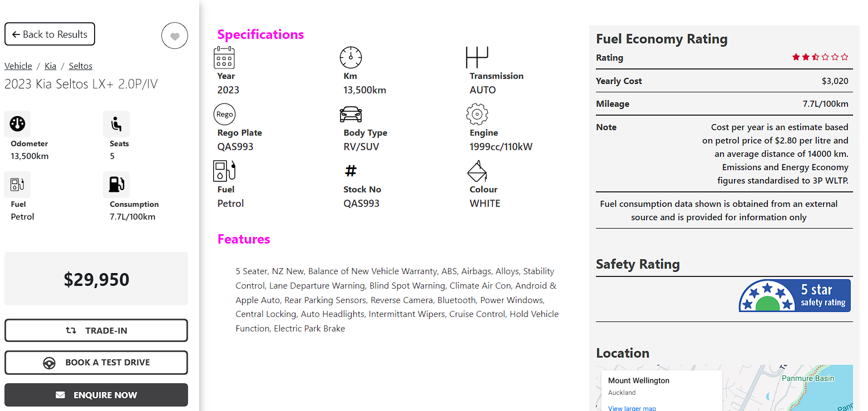Click the car Body Type icon
Viewport: 868px width, 411px height.
pyautogui.click(x=351, y=114)
